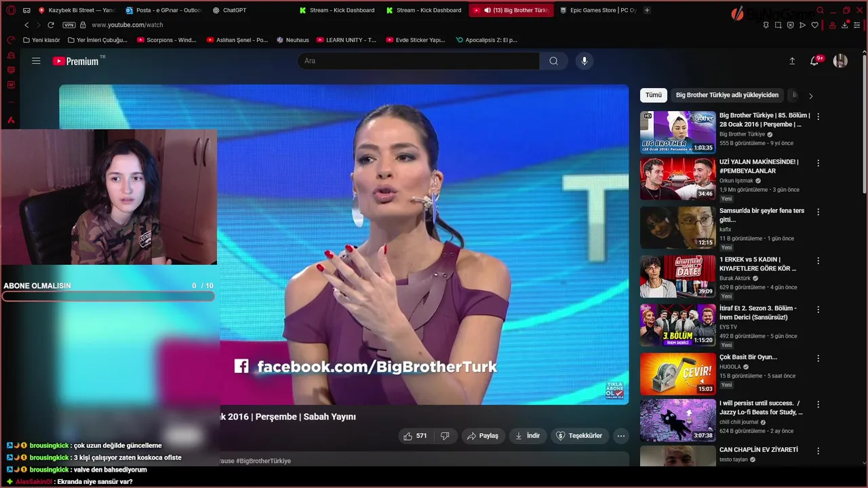Open YouTube notifications bell
This screenshot has height=488, width=868.
(x=814, y=61)
